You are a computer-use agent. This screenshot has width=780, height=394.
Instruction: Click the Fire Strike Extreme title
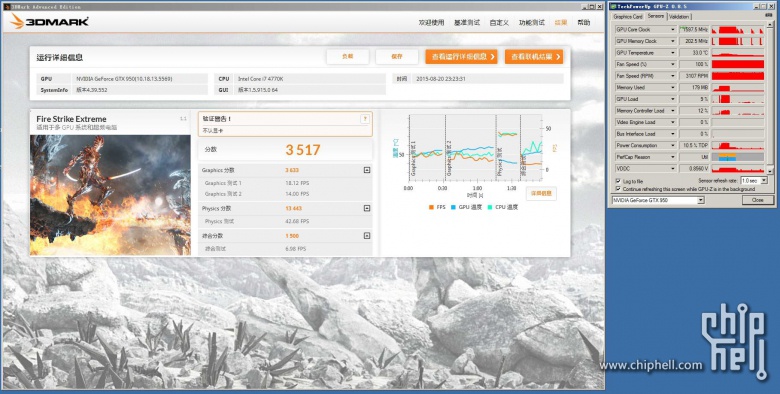pyautogui.click(x=71, y=119)
